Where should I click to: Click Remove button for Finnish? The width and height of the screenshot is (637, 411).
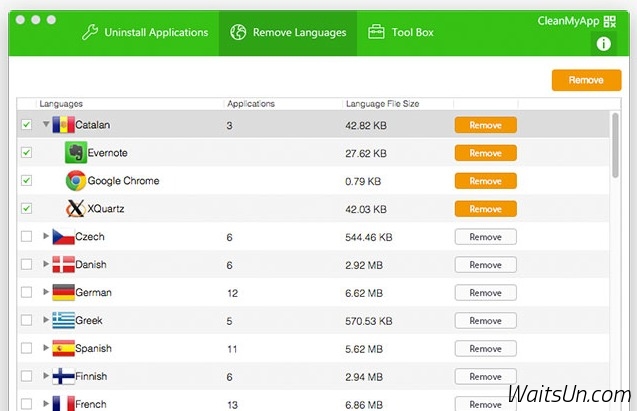[485, 377]
